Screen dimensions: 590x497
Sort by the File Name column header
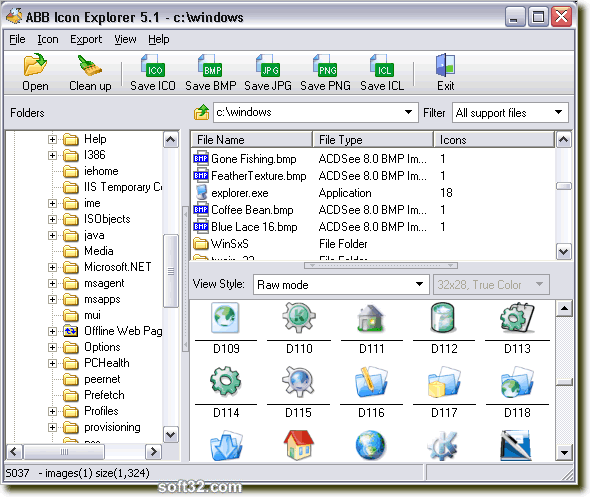[x=251, y=140]
